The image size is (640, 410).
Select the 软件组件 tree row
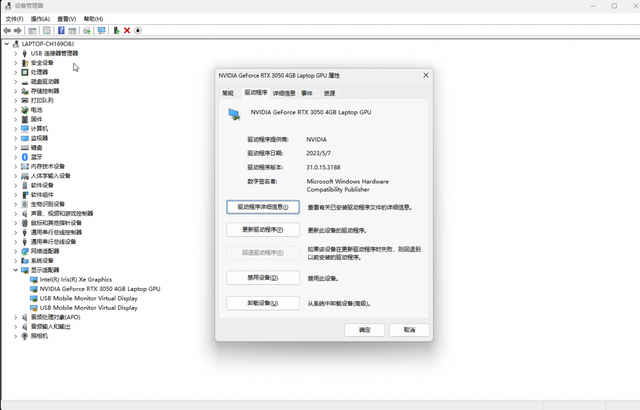42,195
